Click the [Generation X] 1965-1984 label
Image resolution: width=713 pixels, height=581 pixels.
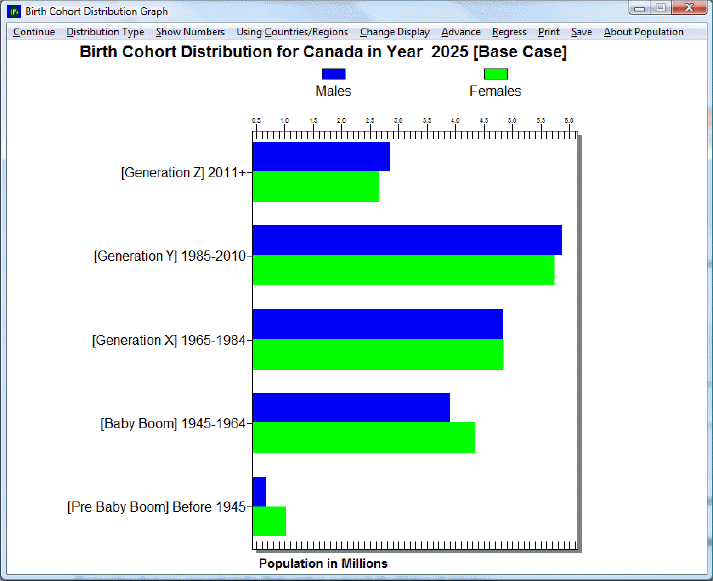pyautogui.click(x=169, y=341)
